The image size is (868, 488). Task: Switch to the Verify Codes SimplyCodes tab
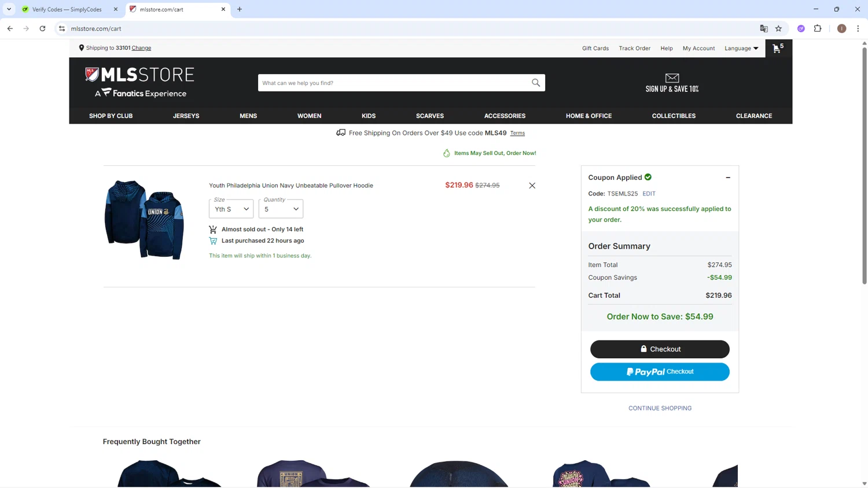[x=67, y=9]
